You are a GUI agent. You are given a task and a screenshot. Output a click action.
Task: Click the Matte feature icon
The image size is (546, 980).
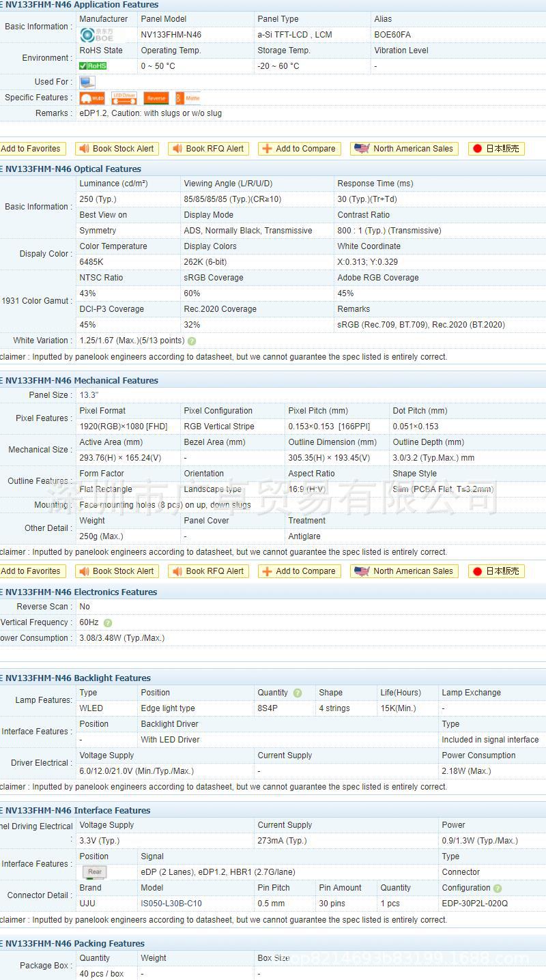click(188, 98)
